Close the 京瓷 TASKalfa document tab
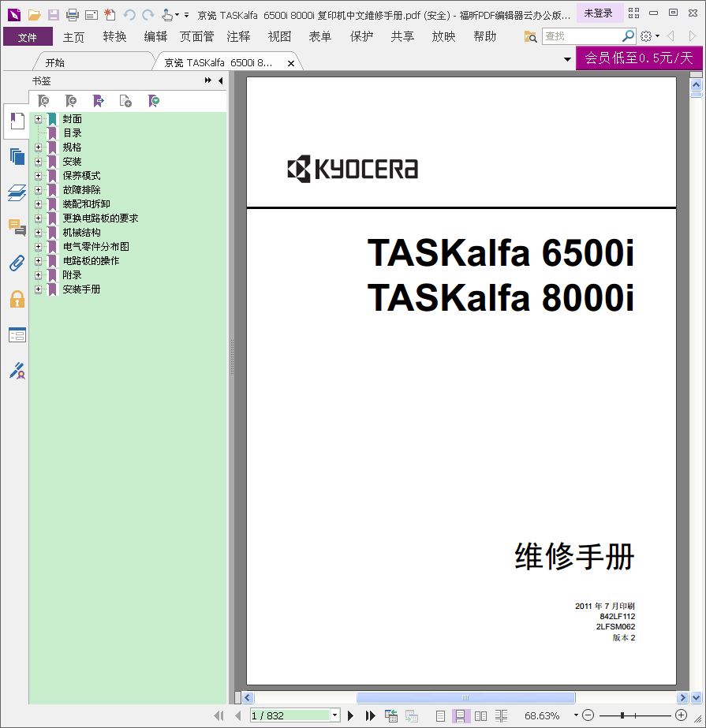 point(291,63)
